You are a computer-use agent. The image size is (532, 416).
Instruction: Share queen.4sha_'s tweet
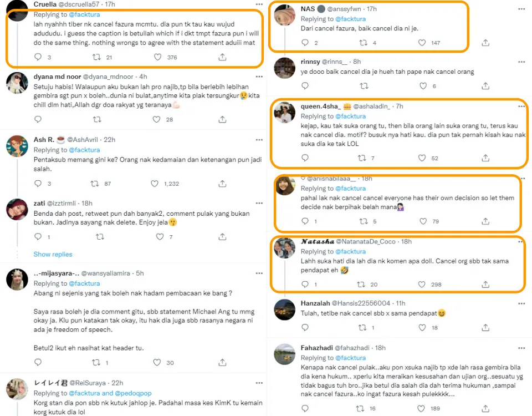[485, 158]
